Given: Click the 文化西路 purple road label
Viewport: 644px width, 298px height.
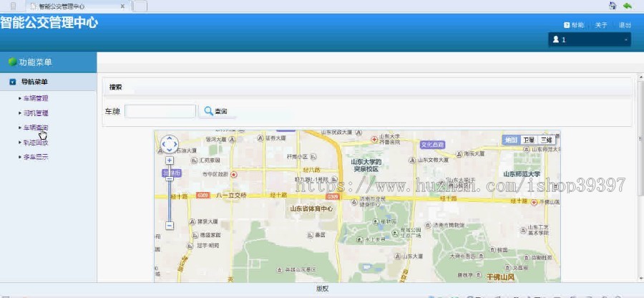Looking at the screenshot, I should 432,145.
